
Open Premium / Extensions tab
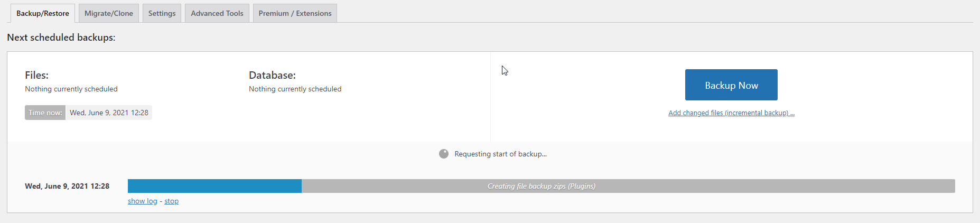click(295, 13)
